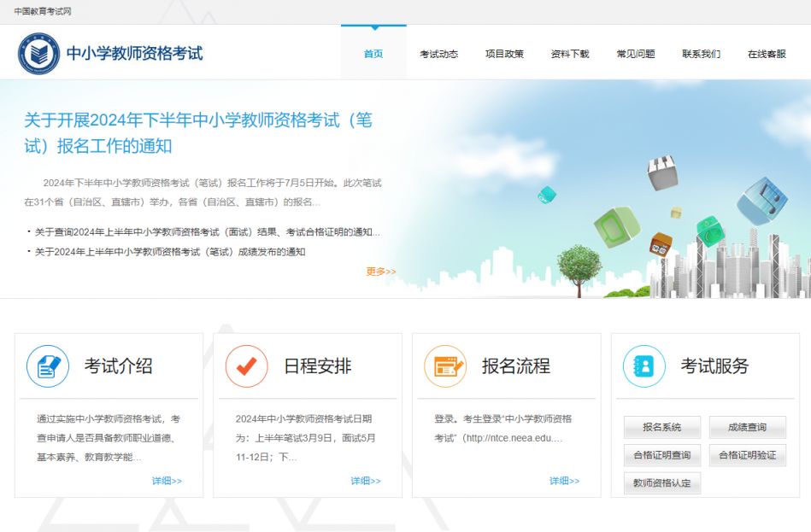Click the orange 更多>> link
The height and width of the screenshot is (532, 811).
point(381,272)
